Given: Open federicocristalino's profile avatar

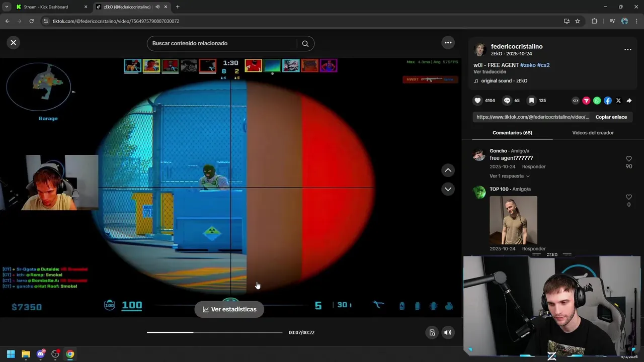Looking at the screenshot, I should [x=480, y=50].
